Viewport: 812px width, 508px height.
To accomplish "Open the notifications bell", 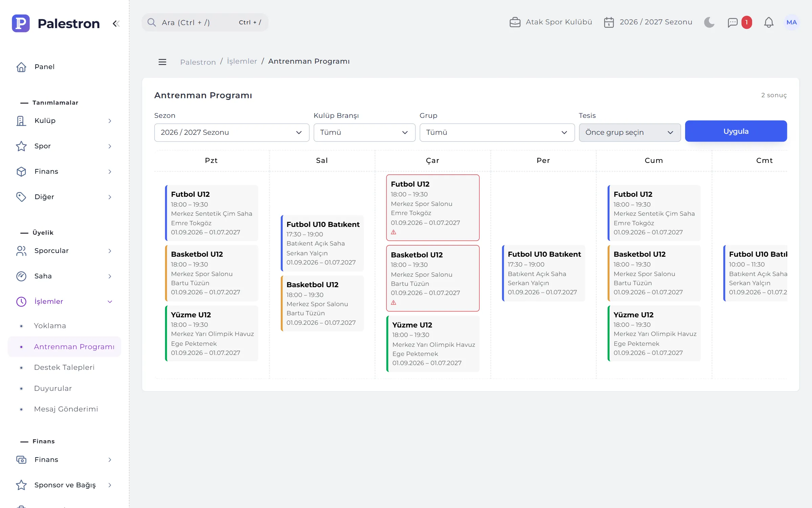I will 769,22.
